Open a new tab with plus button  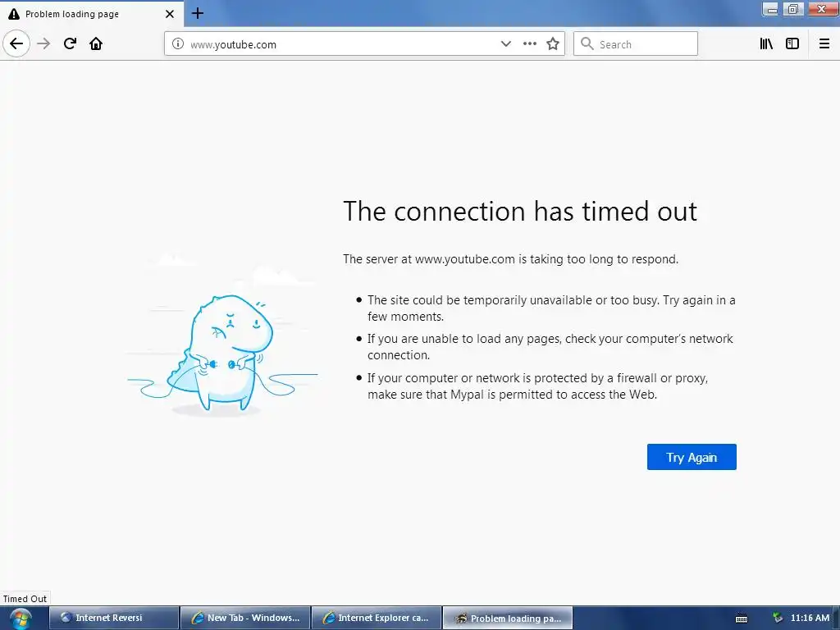coord(198,13)
